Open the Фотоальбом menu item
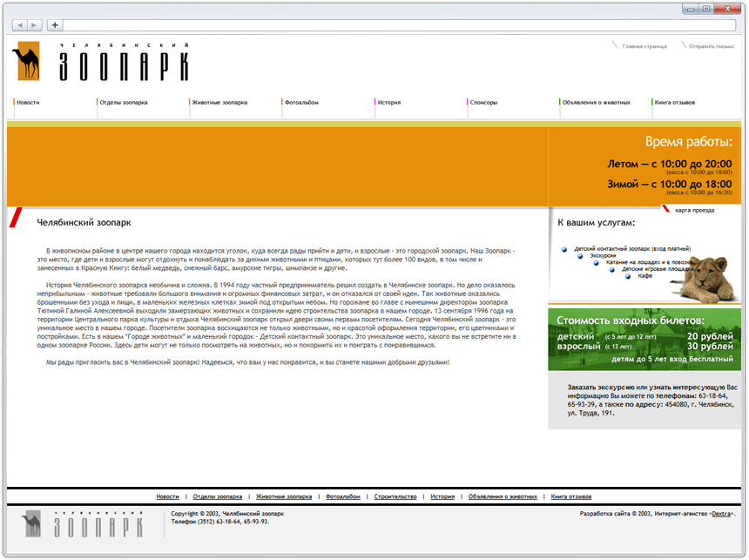The image size is (749, 560). pos(301,102)
